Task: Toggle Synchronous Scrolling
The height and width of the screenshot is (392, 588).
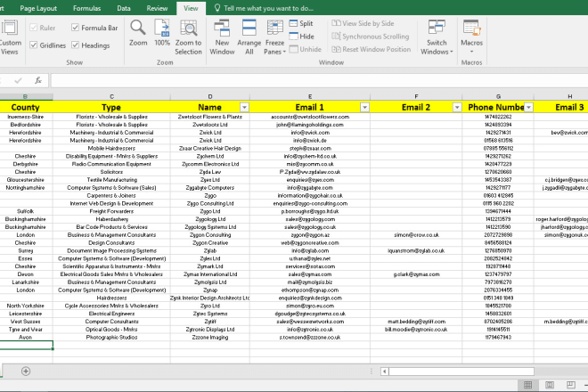Action: tap(370, 37)
